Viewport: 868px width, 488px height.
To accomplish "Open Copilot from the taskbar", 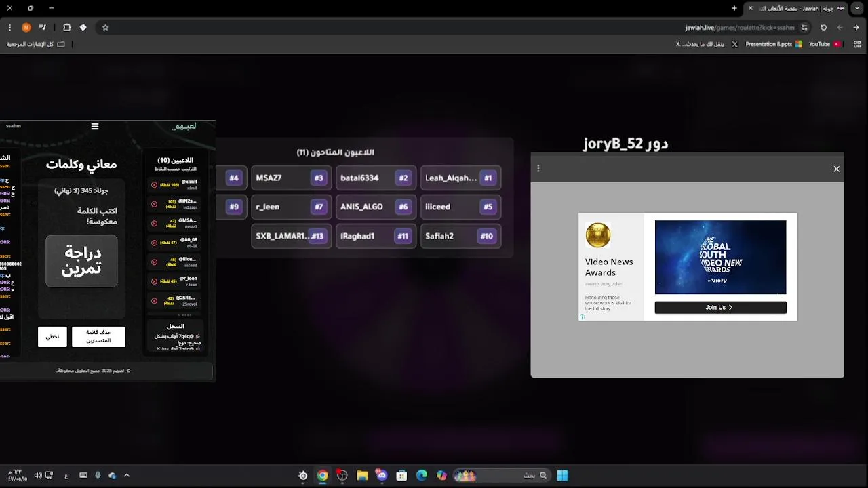I will 442,476.
